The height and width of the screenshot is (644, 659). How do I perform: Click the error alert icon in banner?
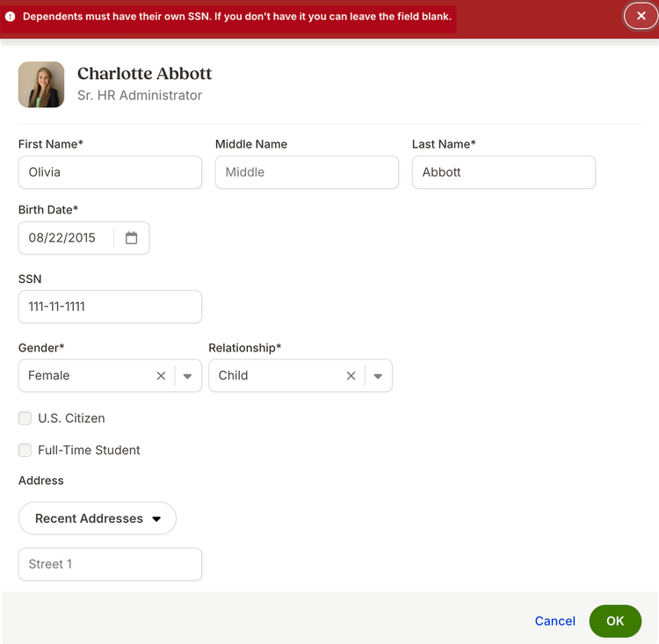point(10,17)
